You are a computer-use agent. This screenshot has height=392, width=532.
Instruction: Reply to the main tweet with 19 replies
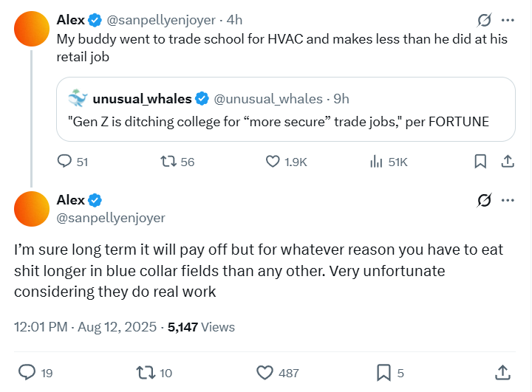pos(27,373)
